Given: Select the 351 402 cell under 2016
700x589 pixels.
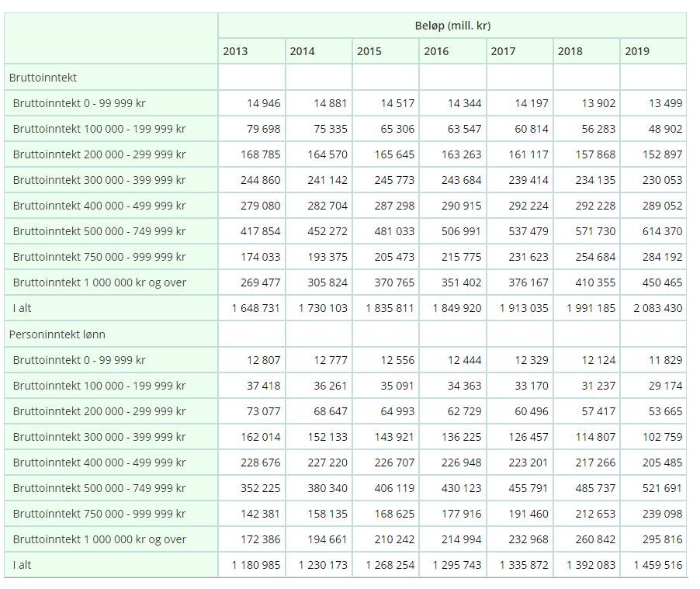Looking at the screenshot, I should click(462, 282).
